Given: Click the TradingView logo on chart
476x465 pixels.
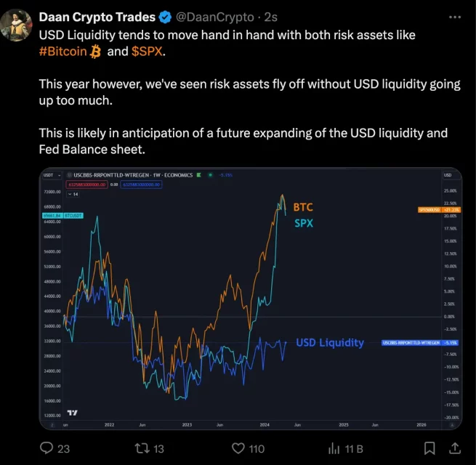Looking at the screenshot, I should pos(72,413).
